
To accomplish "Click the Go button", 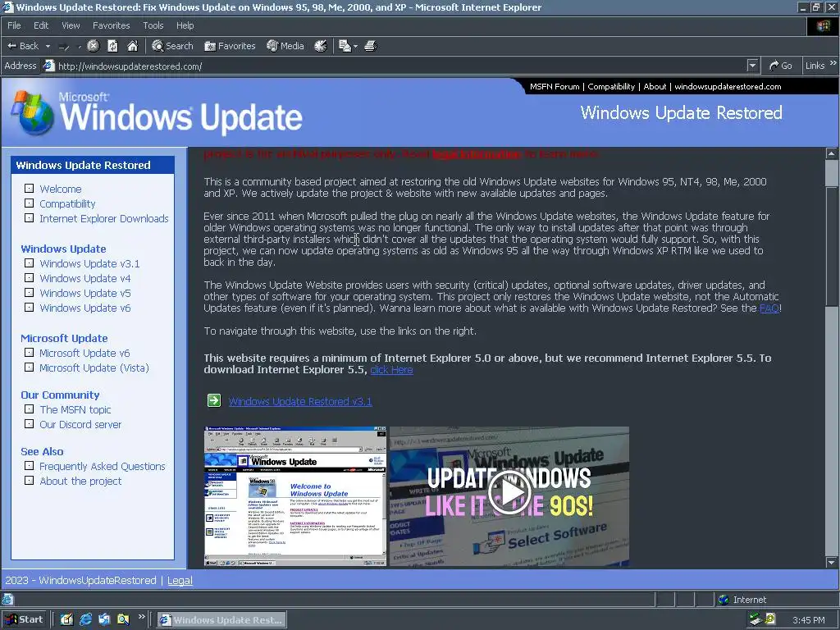I will 781,66.
